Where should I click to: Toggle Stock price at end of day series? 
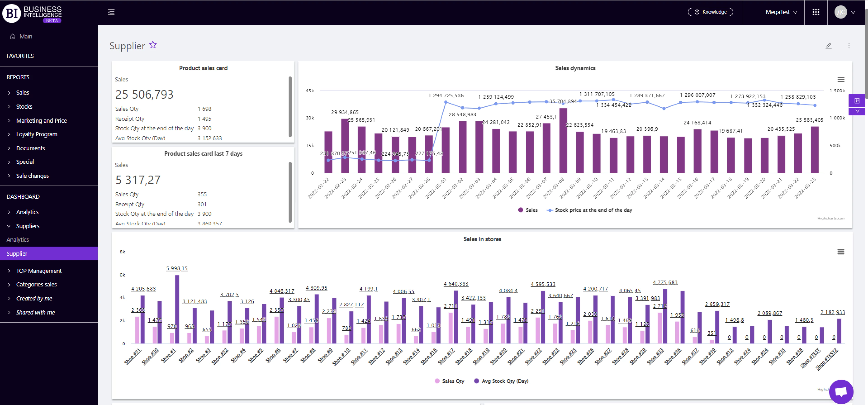click(589, 210)
